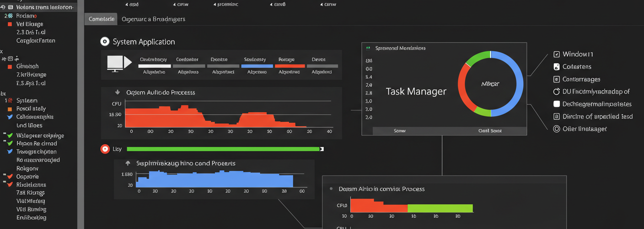
Task: Click the solid white square icon in the right list
Action: [x=557, y=104]
